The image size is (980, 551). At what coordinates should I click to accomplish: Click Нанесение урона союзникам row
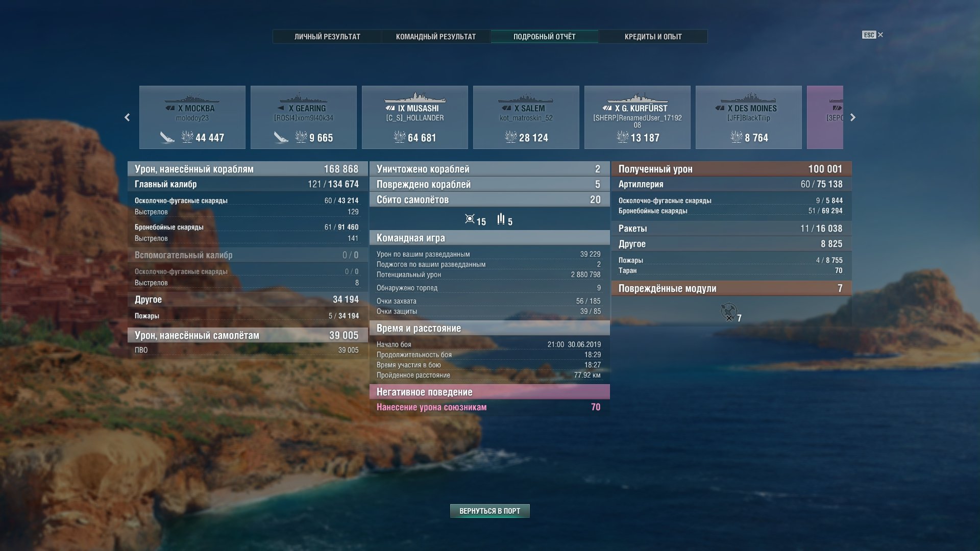click(x=489, y=407)
